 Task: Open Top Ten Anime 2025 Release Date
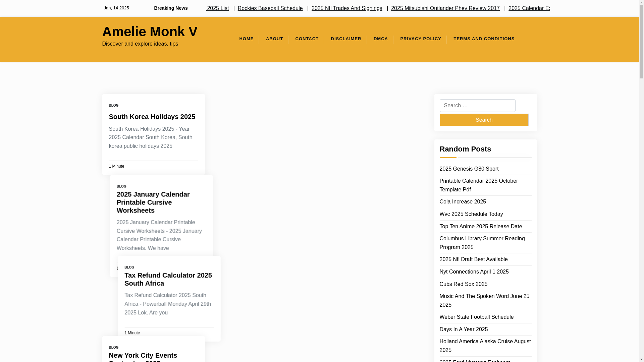(480, 226)
